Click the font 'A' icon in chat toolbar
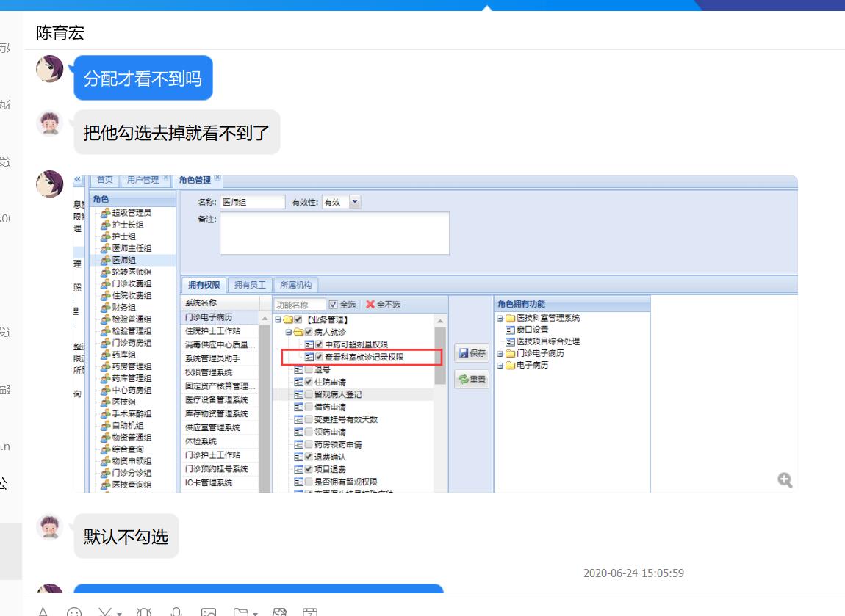Screen dimensions: 845x616 point(43,612)
